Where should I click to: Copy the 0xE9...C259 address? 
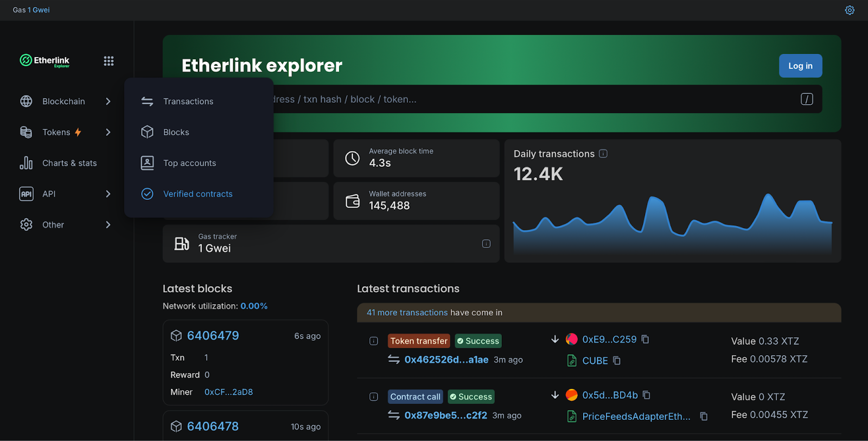tap(645, 339)
